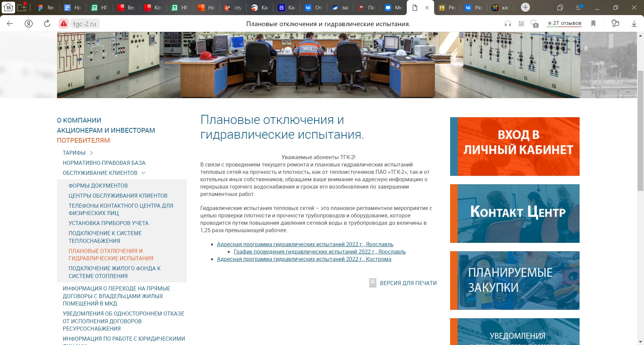This screenshot has height=345, width=644.
Task: Open the downloads arrow icon
Action: click(x=634, y=23)
